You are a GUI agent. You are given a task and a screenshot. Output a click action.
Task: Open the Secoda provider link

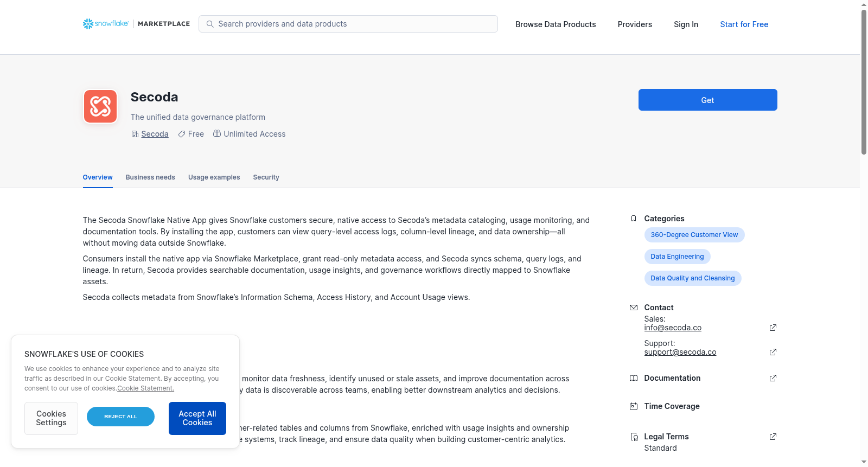[155, 134]
